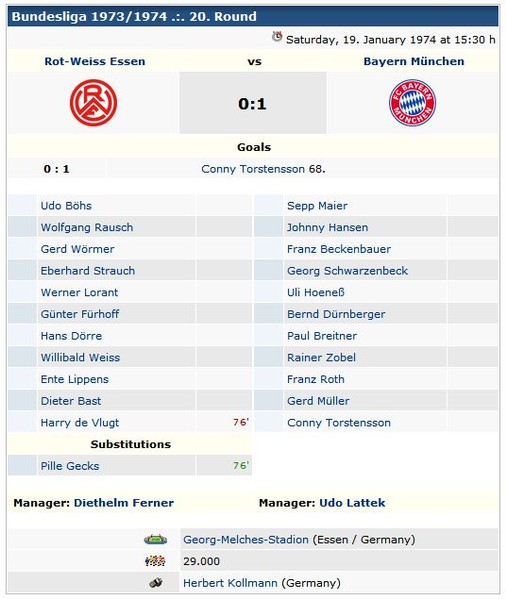506x599 pixels.
Task: Open Bayern München team name link
Action: [x=414, y=62]
